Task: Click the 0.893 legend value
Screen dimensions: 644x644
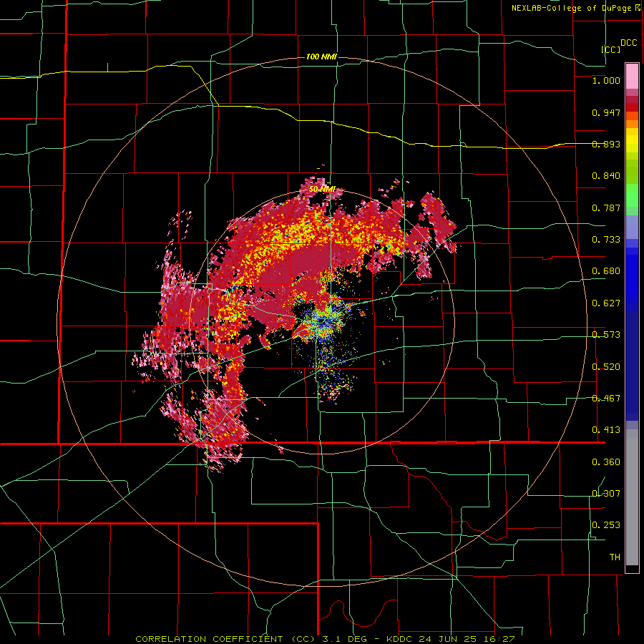Action: tap(606, 144)
